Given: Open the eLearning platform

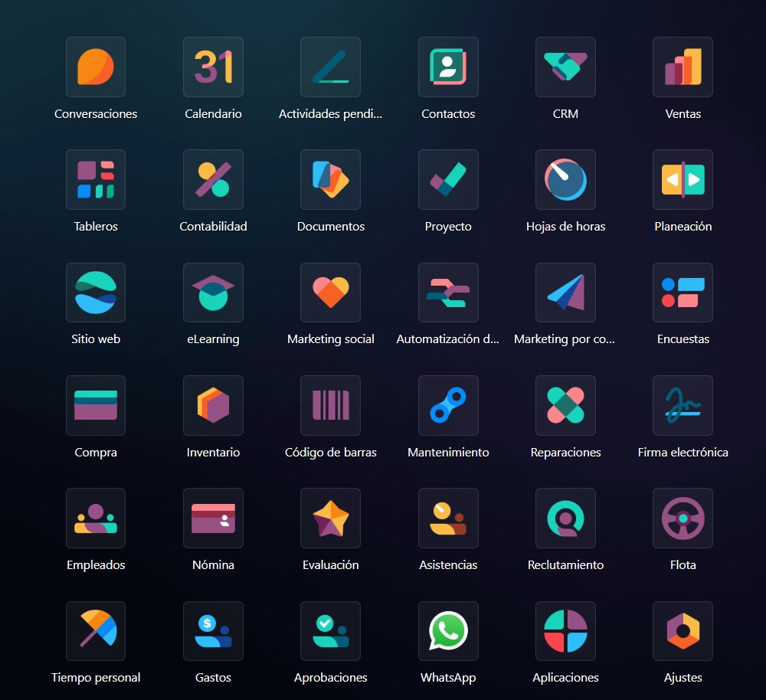Looking at the screenshot, I should click(x=213, y=293).
